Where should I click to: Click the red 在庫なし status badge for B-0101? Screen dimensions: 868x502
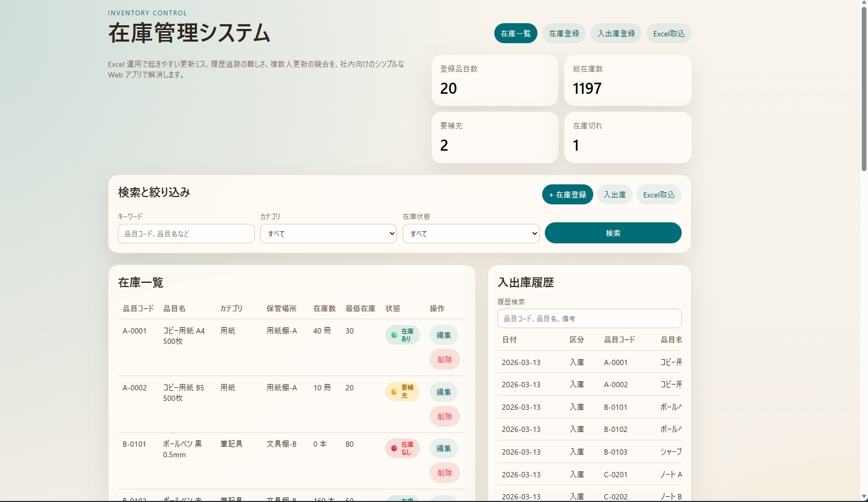tap(403, 448)
